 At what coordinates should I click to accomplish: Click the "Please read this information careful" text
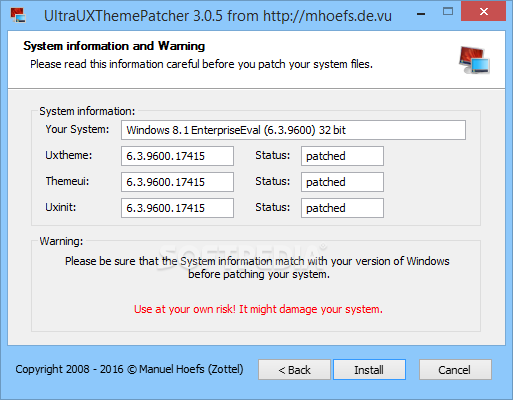[x=201, y=64]
